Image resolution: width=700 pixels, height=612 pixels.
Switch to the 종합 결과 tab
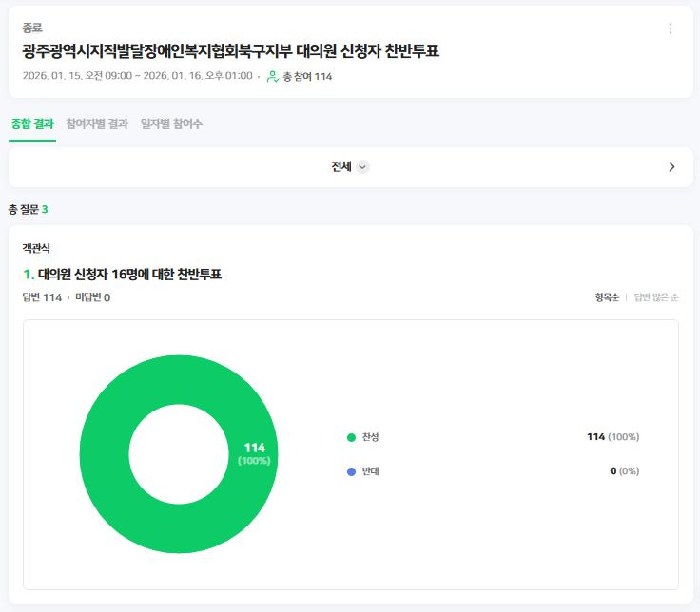point(32,124)
